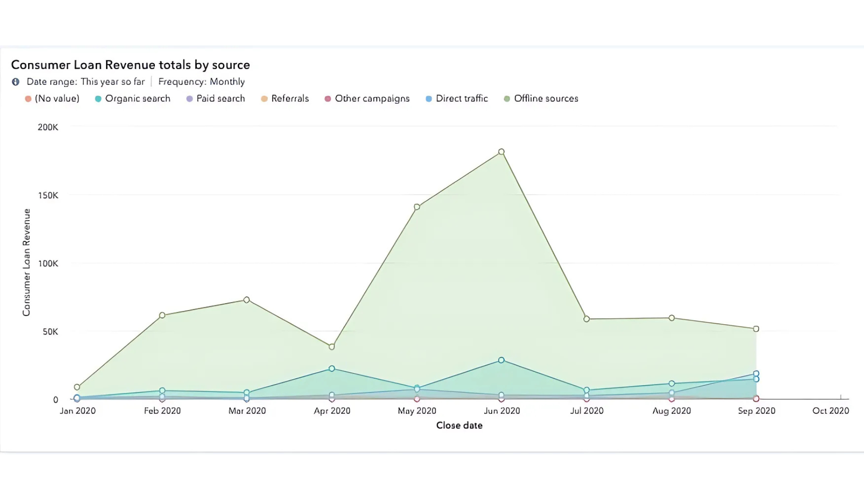The image size is (864, 504).
Task: Select the Offline sources Jul 2020 data point
Action: tap(587, 319)
